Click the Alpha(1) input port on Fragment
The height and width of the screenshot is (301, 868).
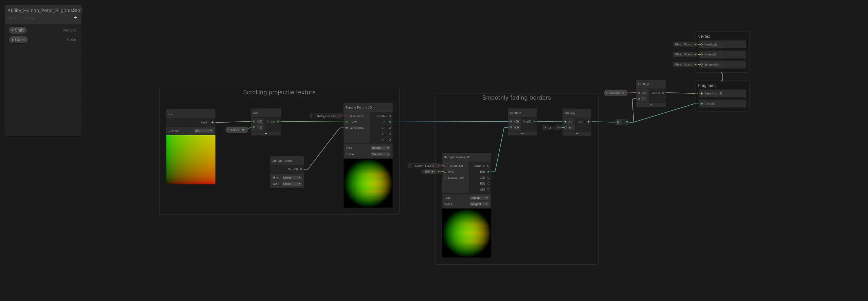[702, 104]
